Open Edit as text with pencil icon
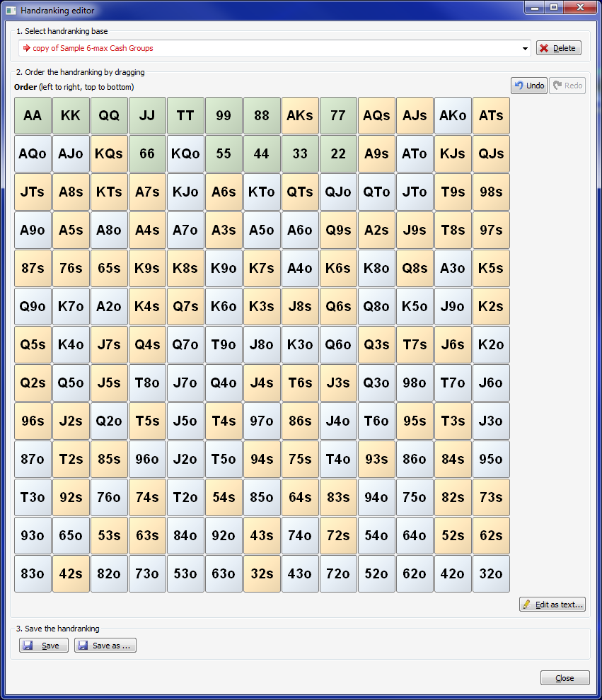The height and width of the screenshot is (700, 602). click(552, 605)
